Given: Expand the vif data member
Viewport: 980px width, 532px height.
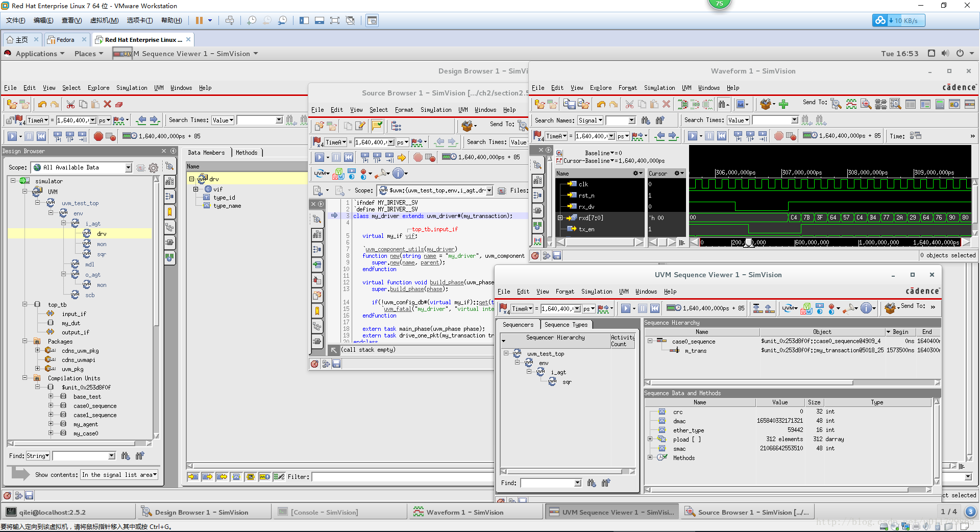Looking at the screenshot, I should [195, 189].
